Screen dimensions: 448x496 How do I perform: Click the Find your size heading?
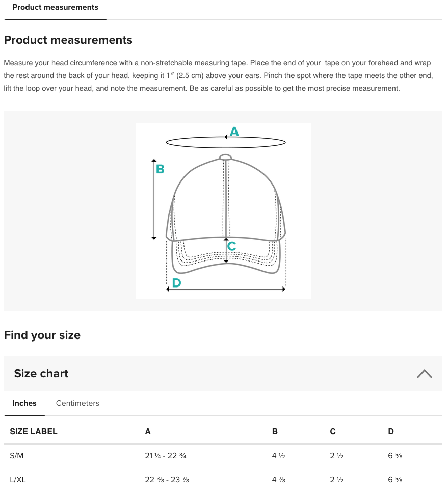pyautogui.click(x=42, y=335)
